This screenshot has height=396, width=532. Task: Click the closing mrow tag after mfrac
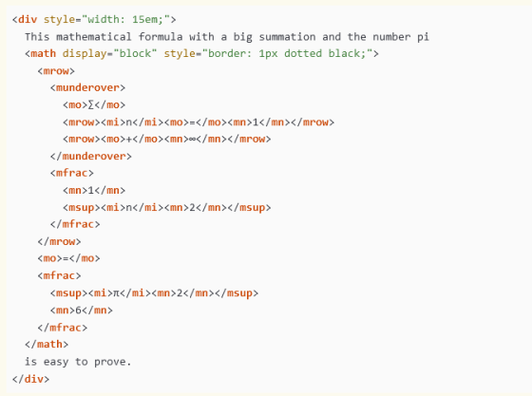[x=59, y=242]
